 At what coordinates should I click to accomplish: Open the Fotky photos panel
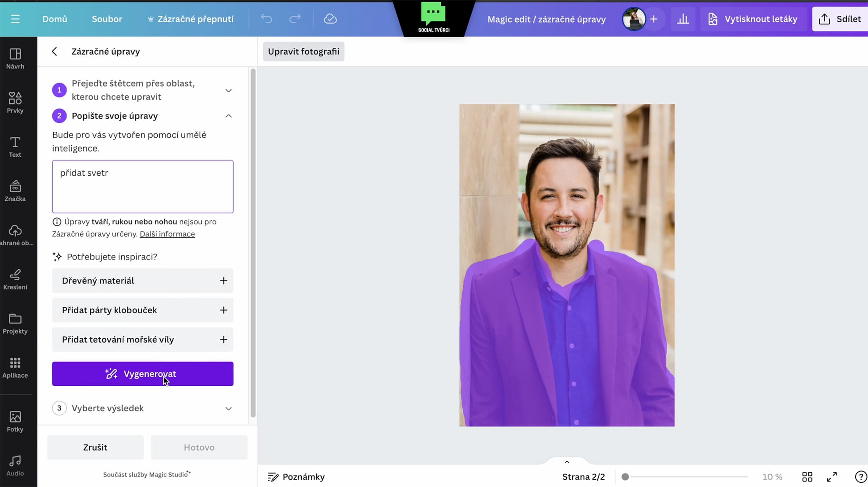pyautogui.click(x=15, y=421)
